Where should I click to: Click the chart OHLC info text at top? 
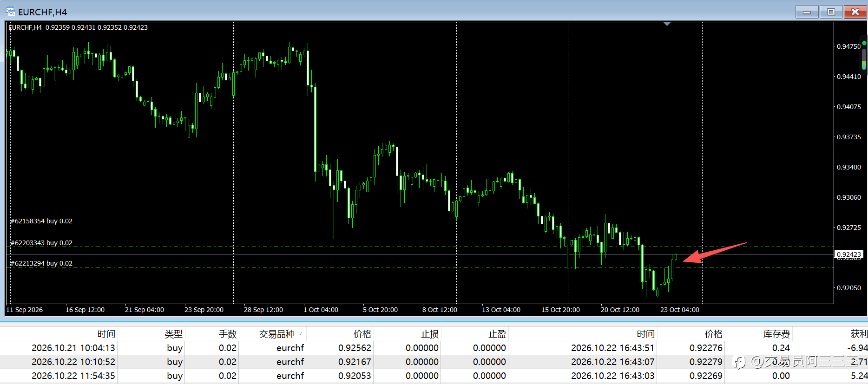(78, 27)
